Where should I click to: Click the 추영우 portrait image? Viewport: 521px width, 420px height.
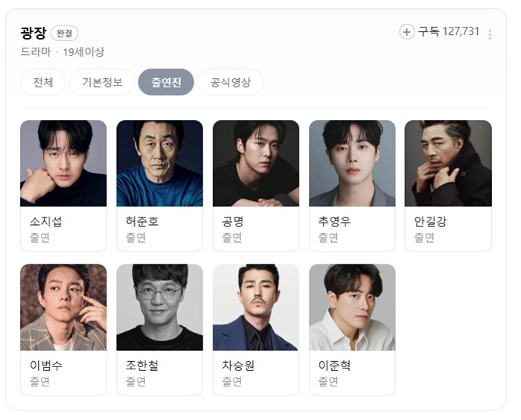click(352, 163)
